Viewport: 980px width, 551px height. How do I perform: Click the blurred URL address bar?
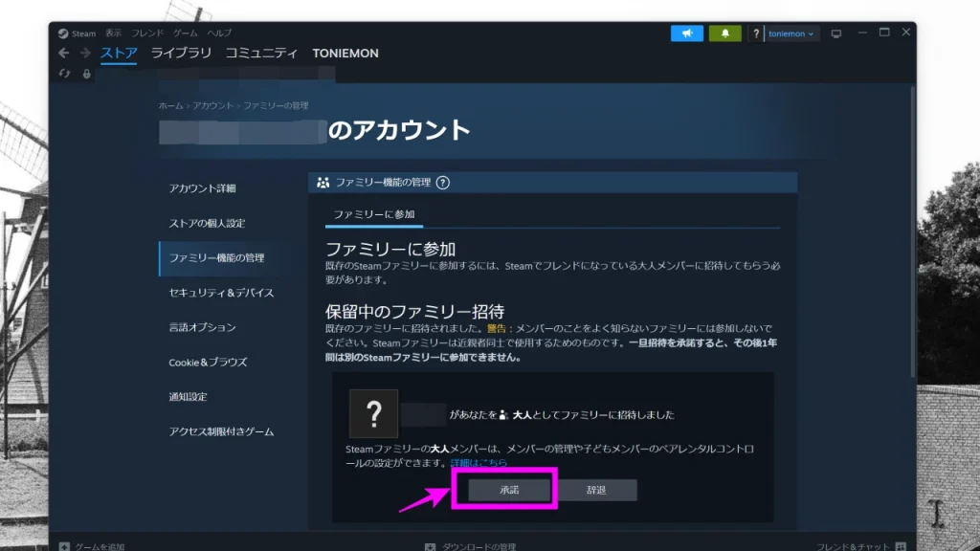click(x=247, y=74)
